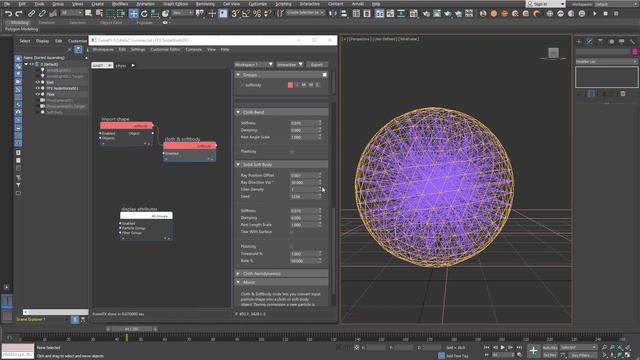Screen dimensions: 640x360
Task: Expand the Cloth Aerodynamics rollout
Action: pos(238,273)
